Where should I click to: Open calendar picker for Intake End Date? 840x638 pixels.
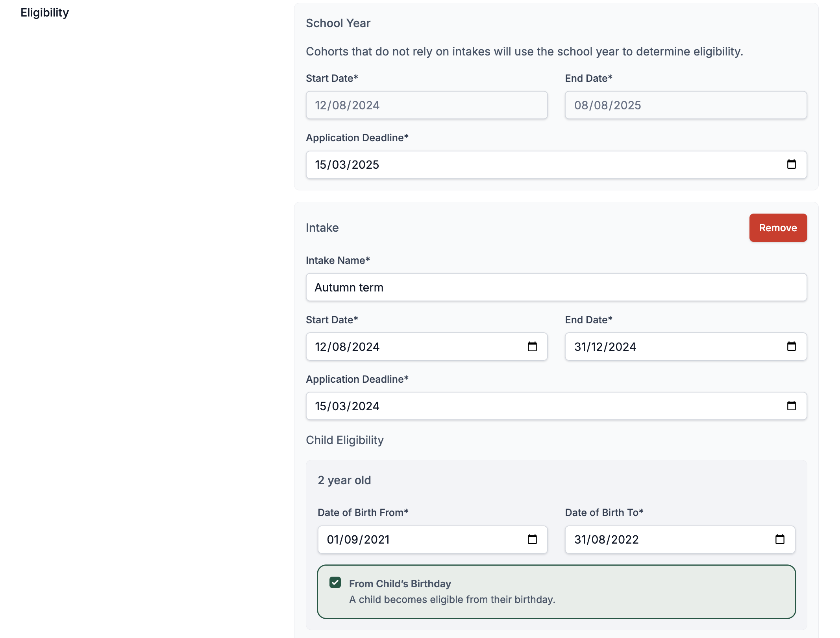coord(791,347)
